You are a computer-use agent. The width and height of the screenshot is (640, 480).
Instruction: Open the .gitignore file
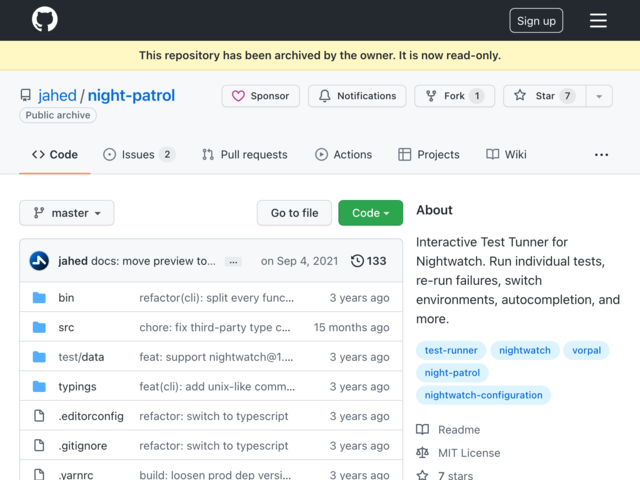click(x=82, y=446)
